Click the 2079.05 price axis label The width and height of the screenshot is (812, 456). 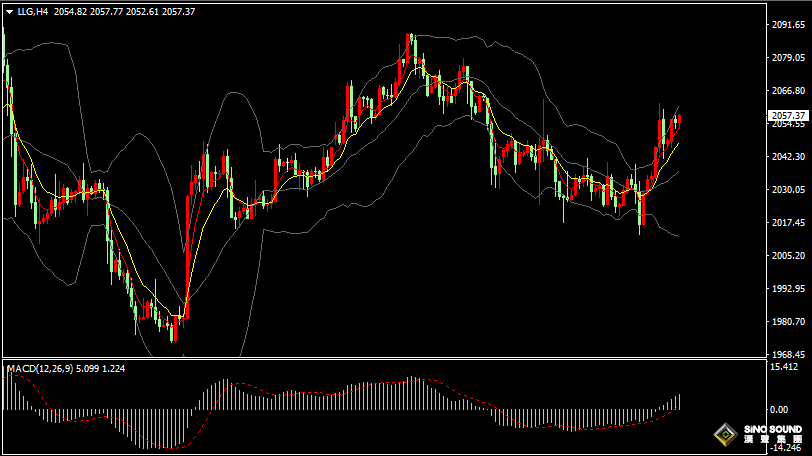pyautogui.click(x=785, y=58)
